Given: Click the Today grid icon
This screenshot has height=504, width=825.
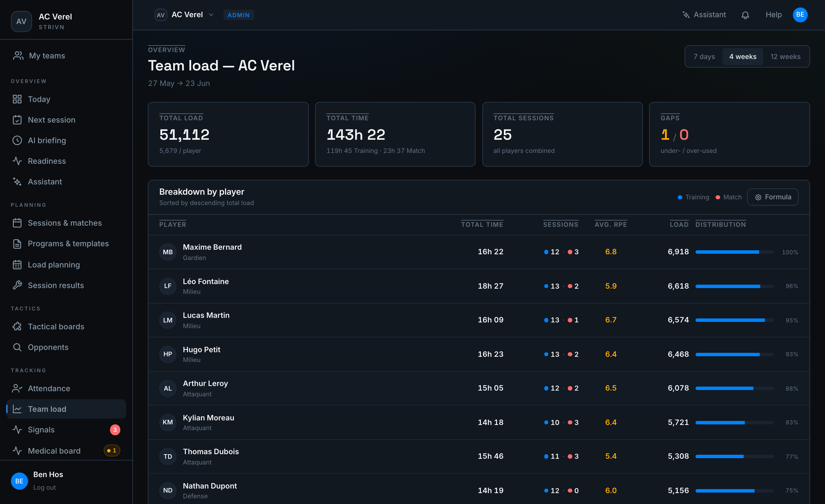Looking at the screenshot, I should pos(17,99).
